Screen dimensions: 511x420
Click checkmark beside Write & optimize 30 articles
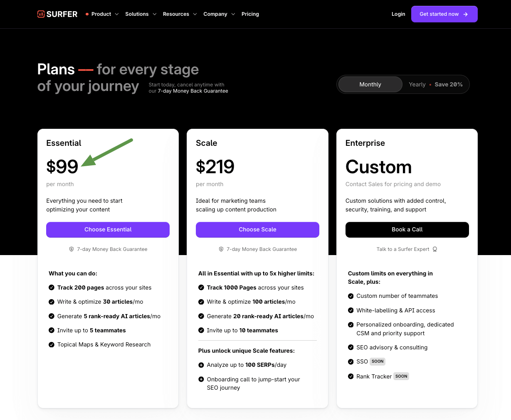(52, 302)
